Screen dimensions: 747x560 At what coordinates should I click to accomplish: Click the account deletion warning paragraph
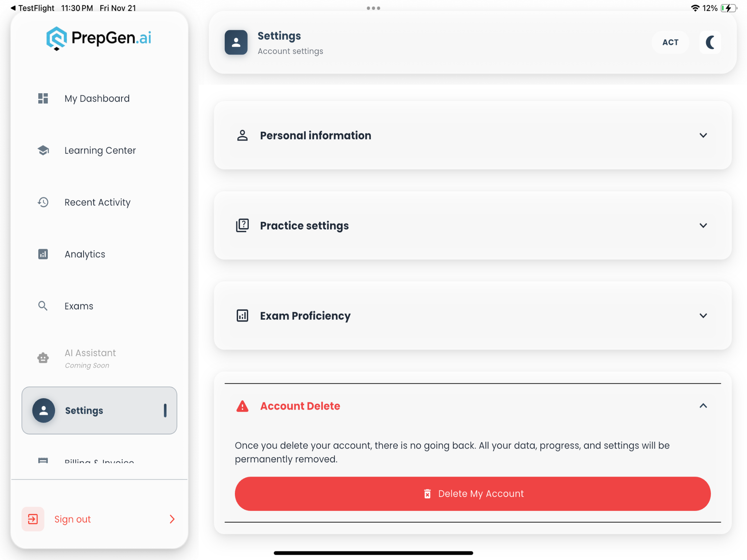point(452,452)
